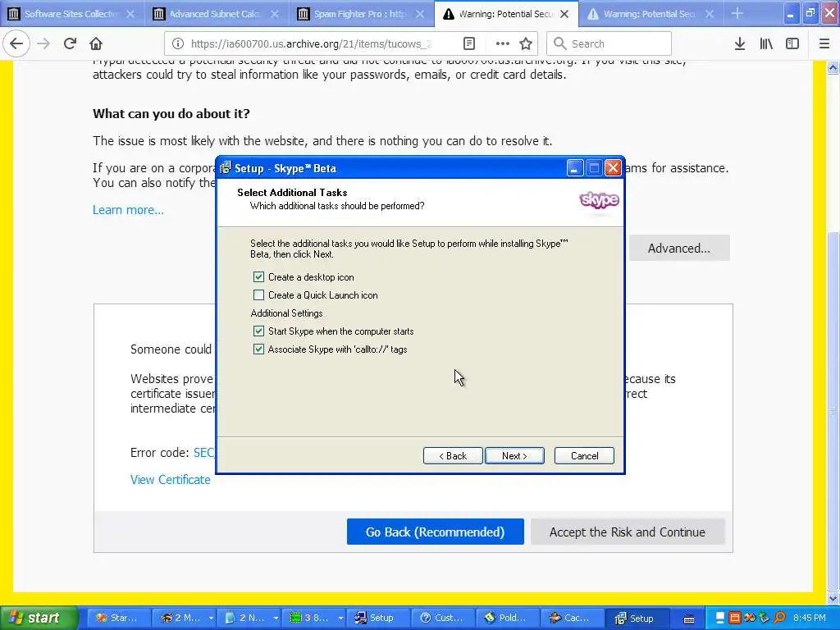The height and width of the screenshot is (630, 840).
Task: Close the Skype Setup dialog
Action: click(613, 168)
